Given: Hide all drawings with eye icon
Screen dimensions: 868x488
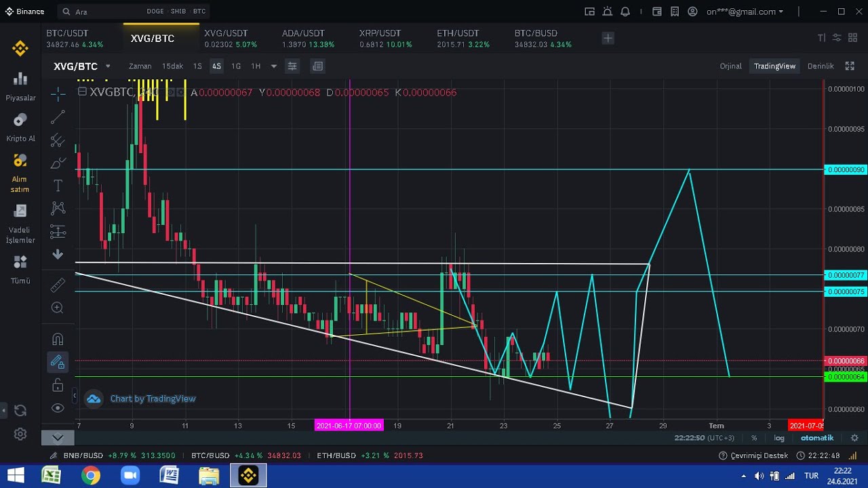Looking at the screenshot, I should [58, 408].
